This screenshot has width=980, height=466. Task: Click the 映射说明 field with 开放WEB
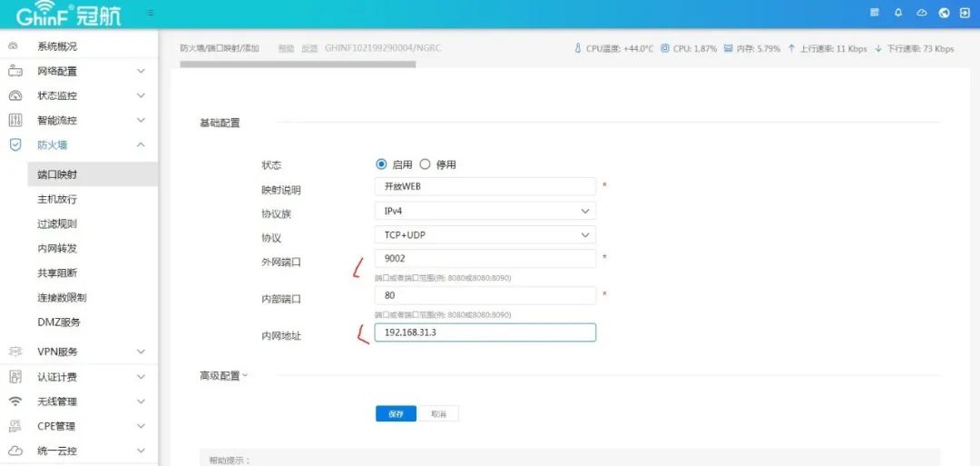click(x=485, y=186)
